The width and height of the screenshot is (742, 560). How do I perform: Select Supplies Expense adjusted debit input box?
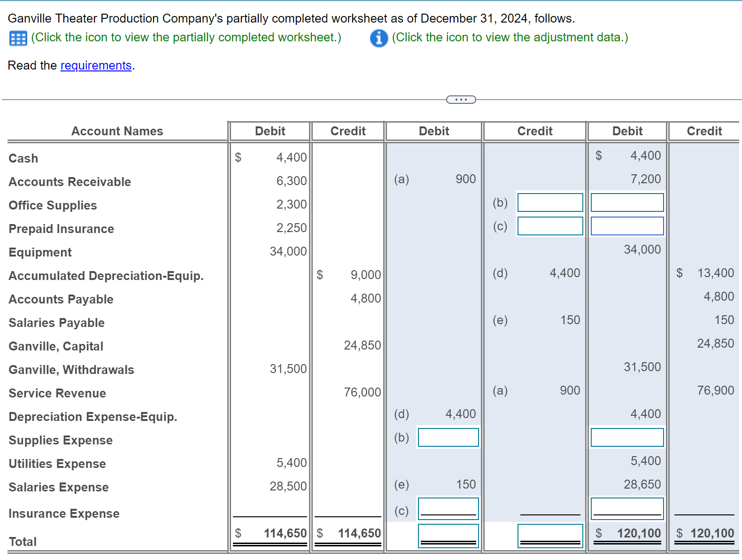[x=627, y=437]
